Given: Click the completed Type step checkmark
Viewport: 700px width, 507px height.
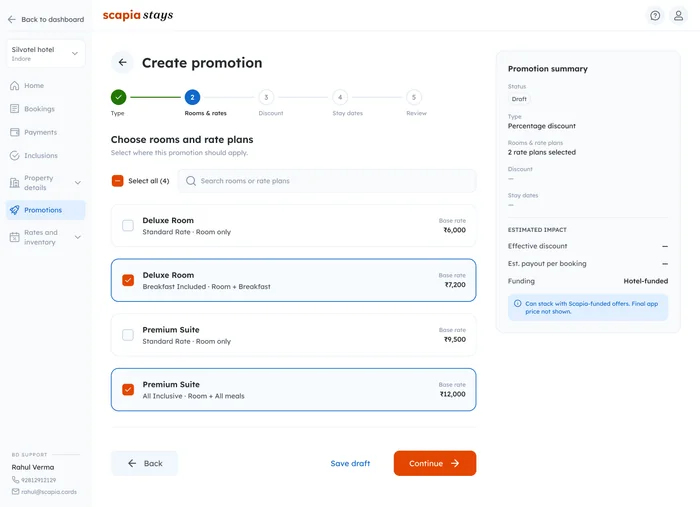Looking at the screenshot, I should (x=118, y=97).
